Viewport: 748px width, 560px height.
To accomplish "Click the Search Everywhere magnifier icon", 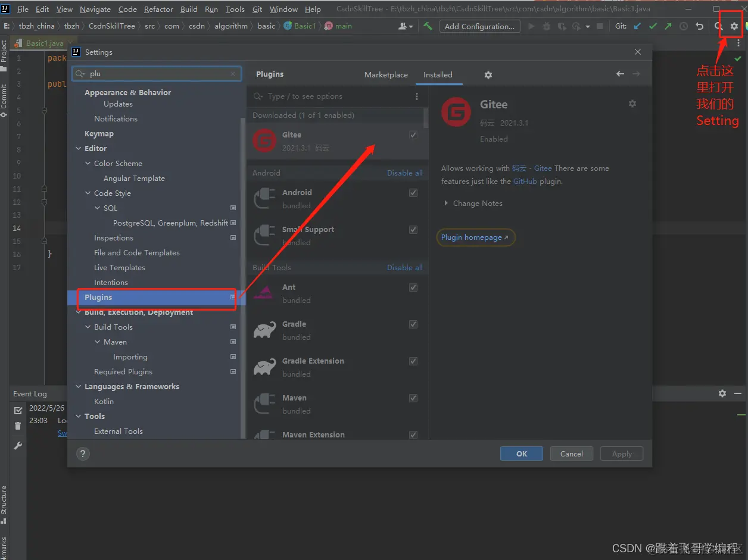I will click(x=719, y=26).
